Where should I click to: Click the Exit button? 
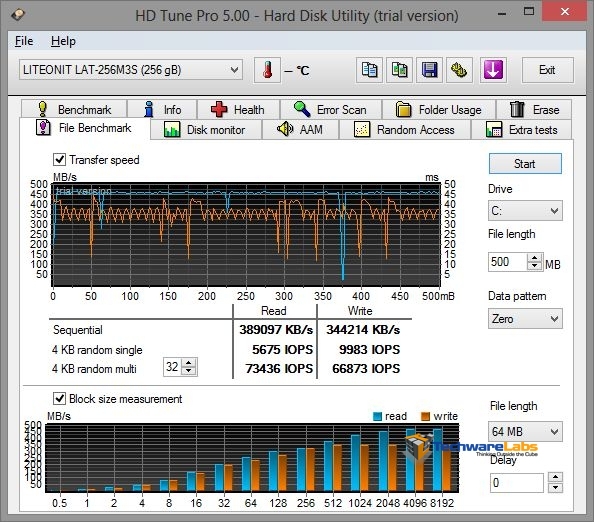pyautogui.click(x=547, y=70)
